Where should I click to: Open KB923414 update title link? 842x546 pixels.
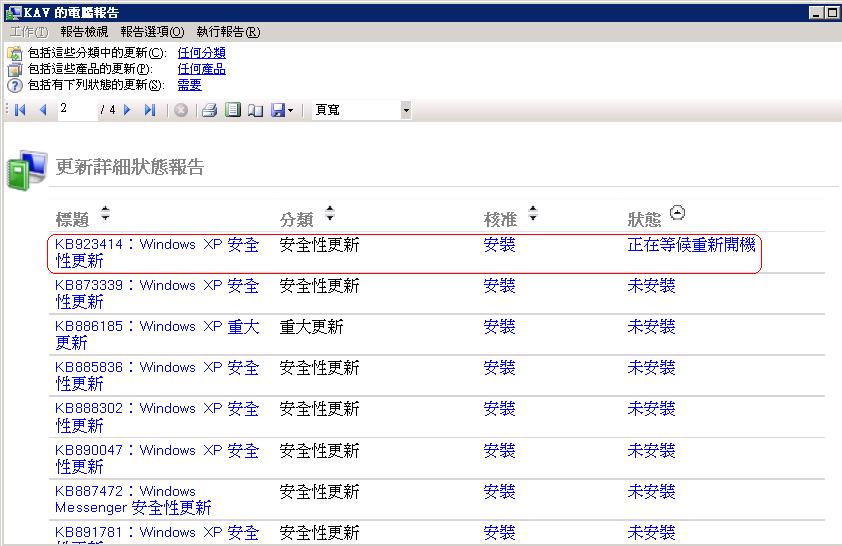point(157,253)
